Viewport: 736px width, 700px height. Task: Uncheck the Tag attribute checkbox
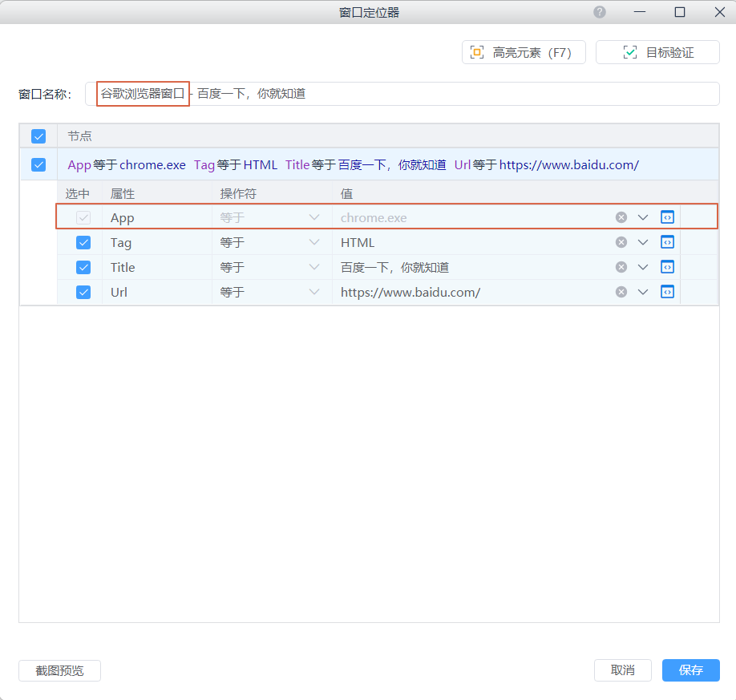83,242
